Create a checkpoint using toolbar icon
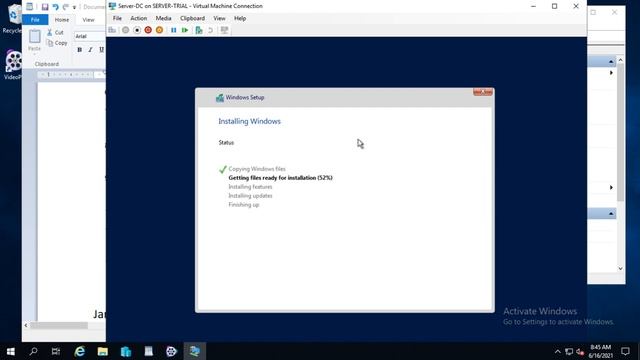 tap(199, 30)
